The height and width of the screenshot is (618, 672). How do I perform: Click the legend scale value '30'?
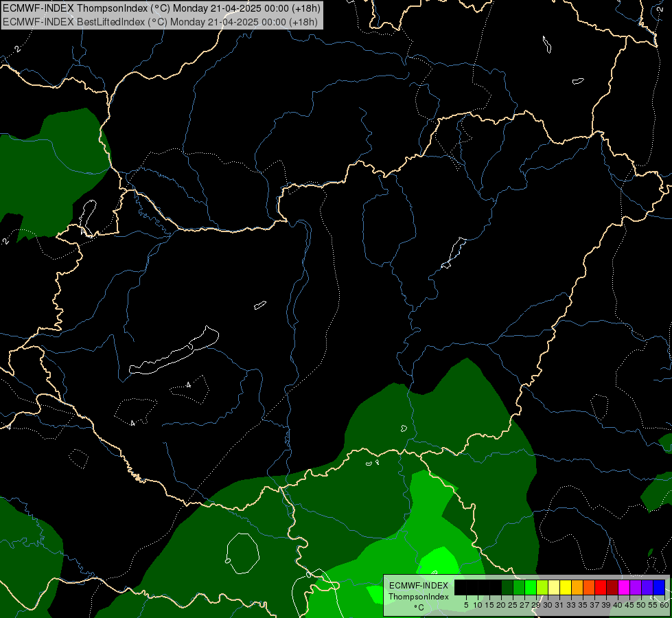tap(548, 605)
